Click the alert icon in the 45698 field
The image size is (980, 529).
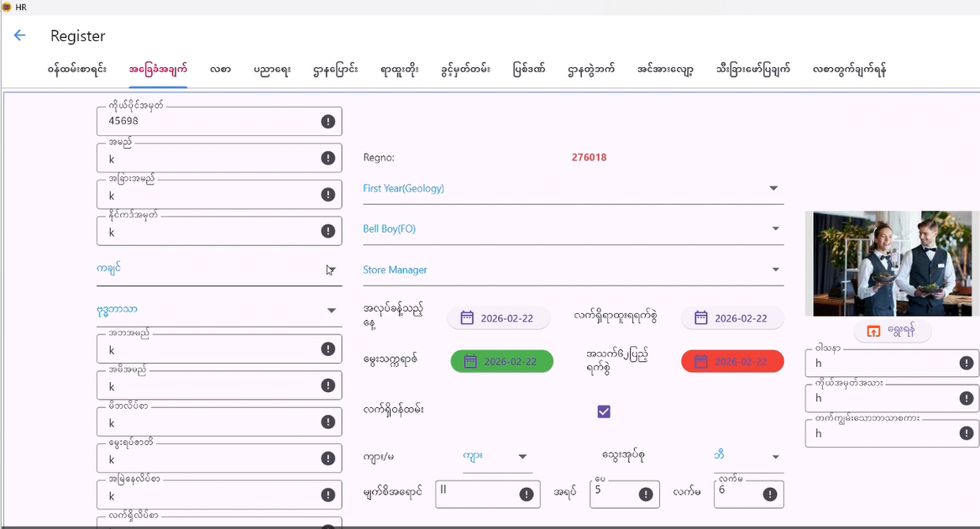tap(328, 121)
